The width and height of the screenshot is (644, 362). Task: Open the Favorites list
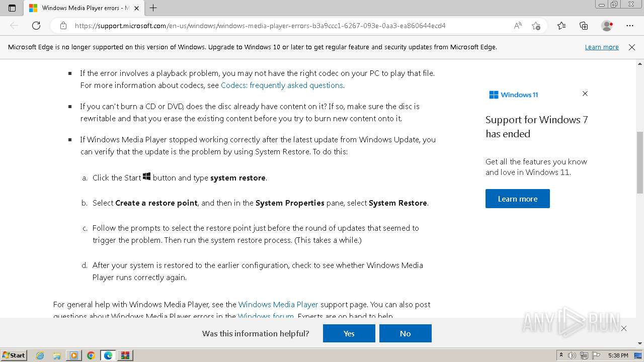click(x=561, y=26)
